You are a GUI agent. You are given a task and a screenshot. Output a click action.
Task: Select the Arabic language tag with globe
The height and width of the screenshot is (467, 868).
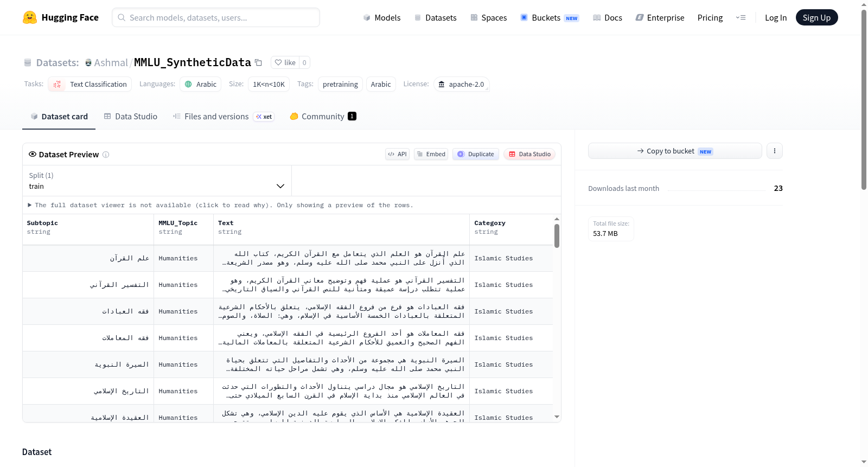pyautogui.click(x=201, y=84)
